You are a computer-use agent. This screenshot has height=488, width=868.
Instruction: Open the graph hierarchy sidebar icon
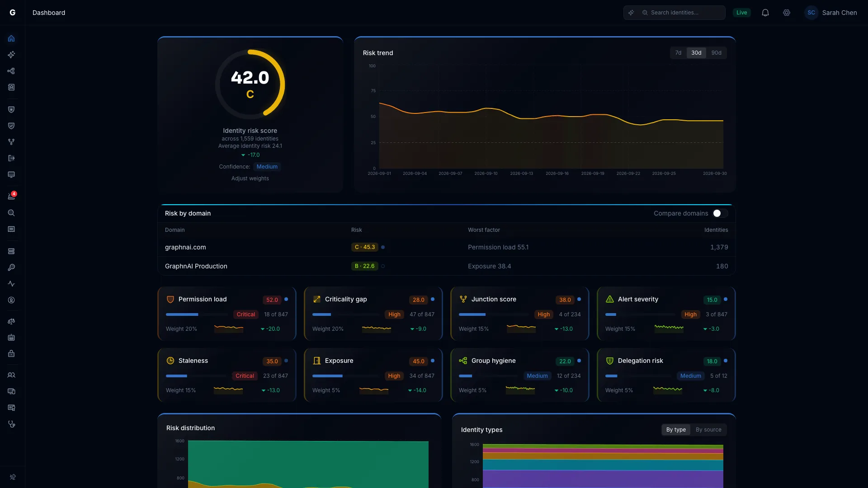pos(11,71)
